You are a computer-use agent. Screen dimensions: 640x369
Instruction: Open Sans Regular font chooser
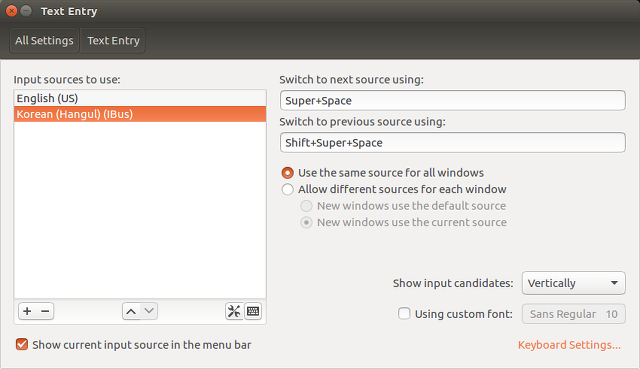573,314
